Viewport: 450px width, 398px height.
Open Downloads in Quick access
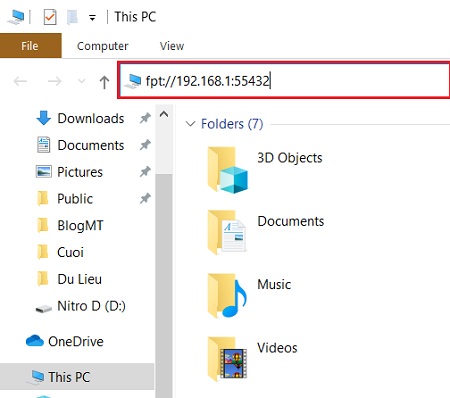91,118
